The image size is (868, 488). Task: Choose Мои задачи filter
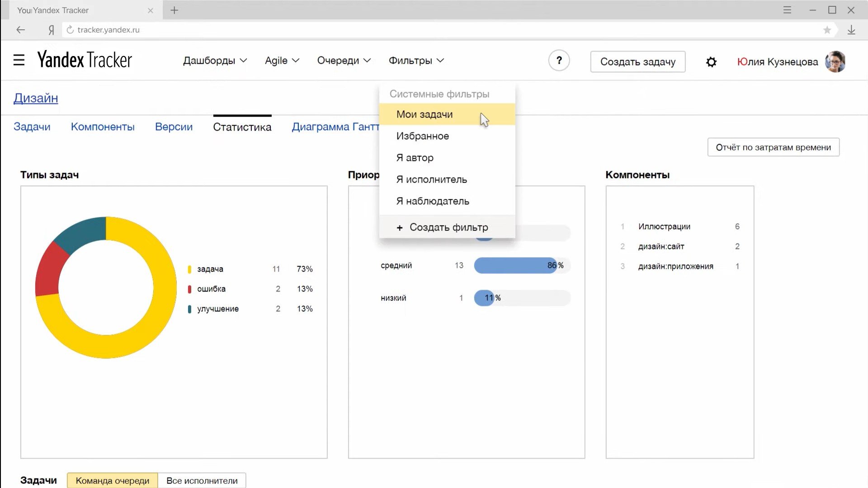pos(424,114)
